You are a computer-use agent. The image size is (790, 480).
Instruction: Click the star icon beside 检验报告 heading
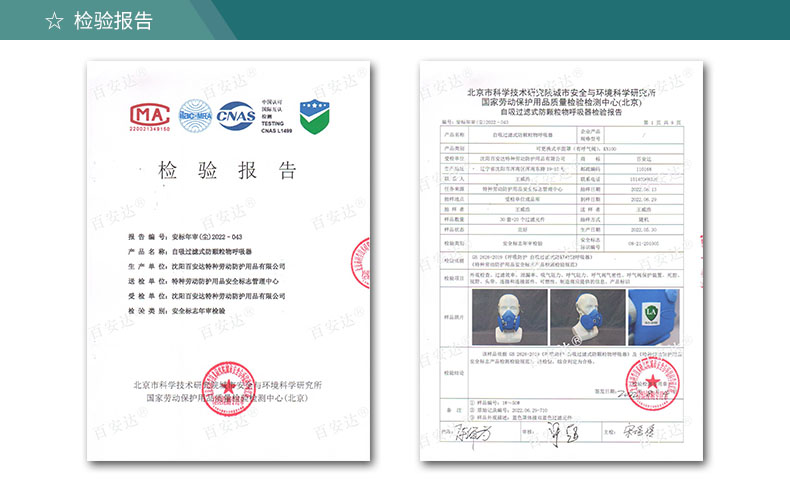54,21
